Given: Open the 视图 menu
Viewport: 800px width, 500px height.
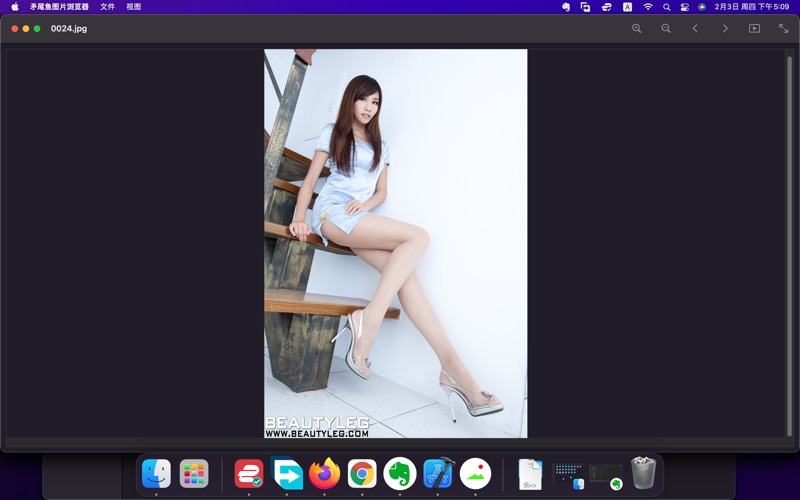Looking at the screenshot, I should (133, 7).
